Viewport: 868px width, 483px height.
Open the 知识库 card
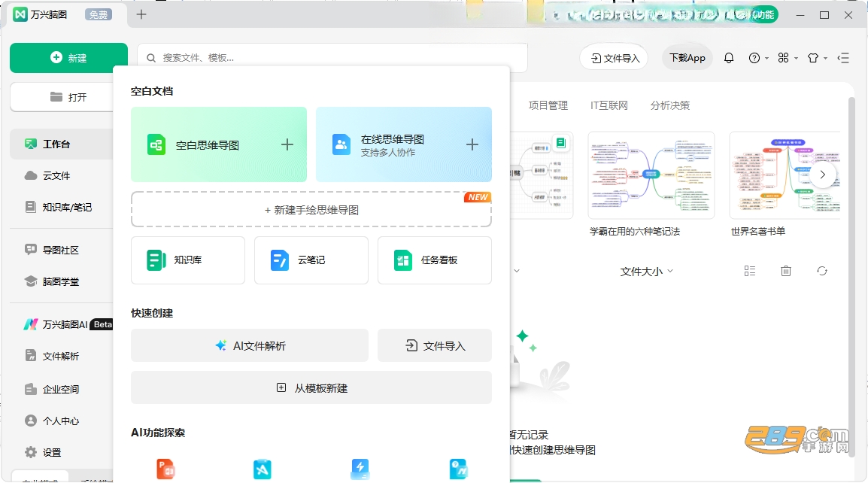coord(187,260)
